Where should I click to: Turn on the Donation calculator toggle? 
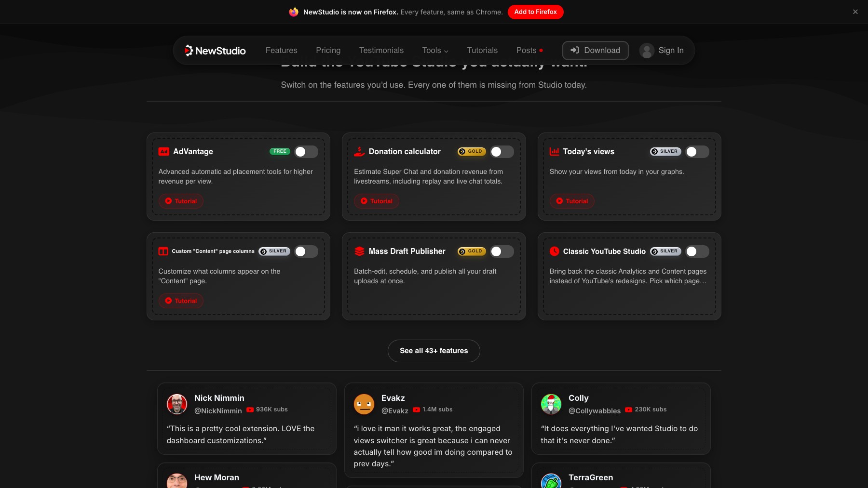[x=502, y=152]
